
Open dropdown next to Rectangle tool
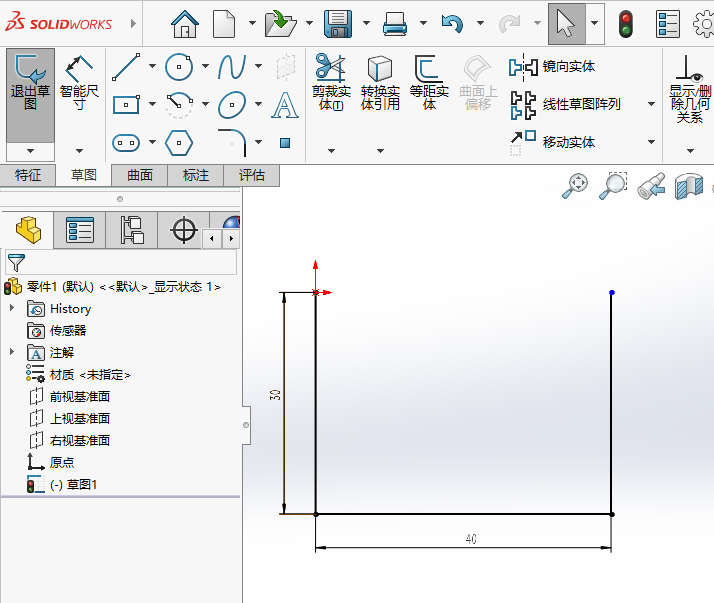click(152, 104)
